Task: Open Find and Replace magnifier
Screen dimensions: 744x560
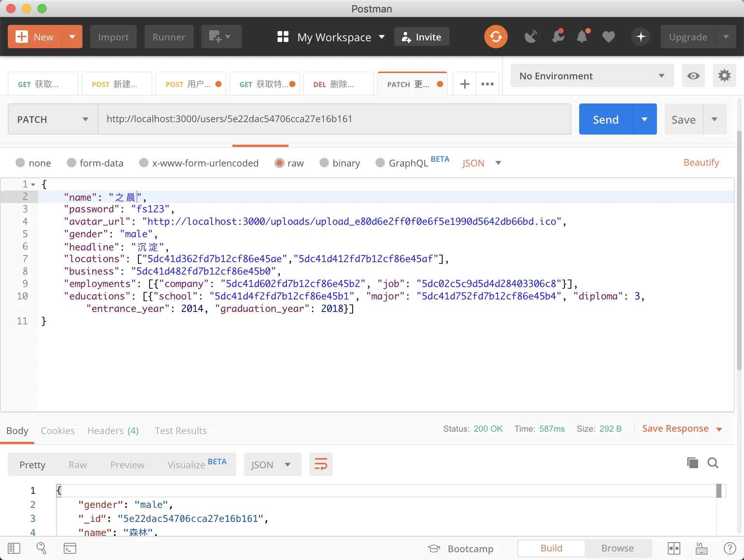Action: tap(41, 548)
